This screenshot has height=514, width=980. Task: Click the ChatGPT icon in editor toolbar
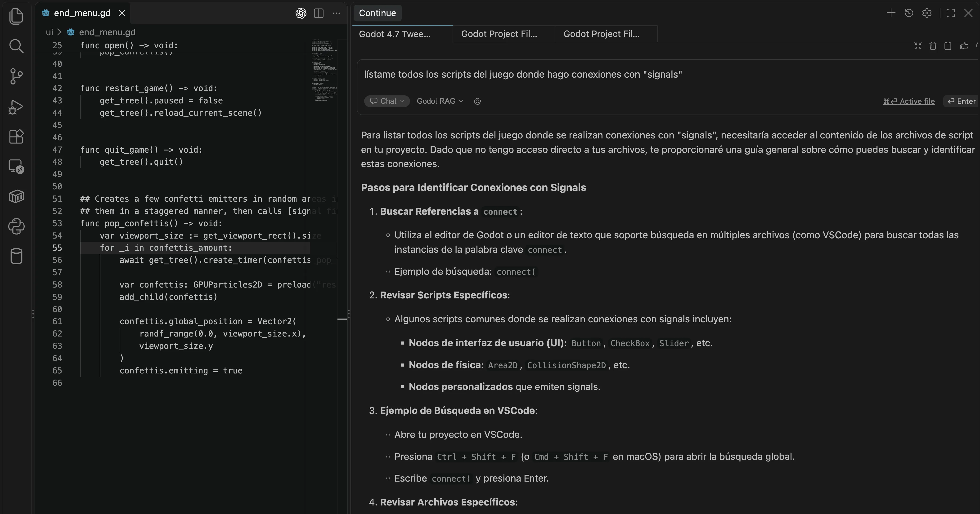tap(301, 13)
